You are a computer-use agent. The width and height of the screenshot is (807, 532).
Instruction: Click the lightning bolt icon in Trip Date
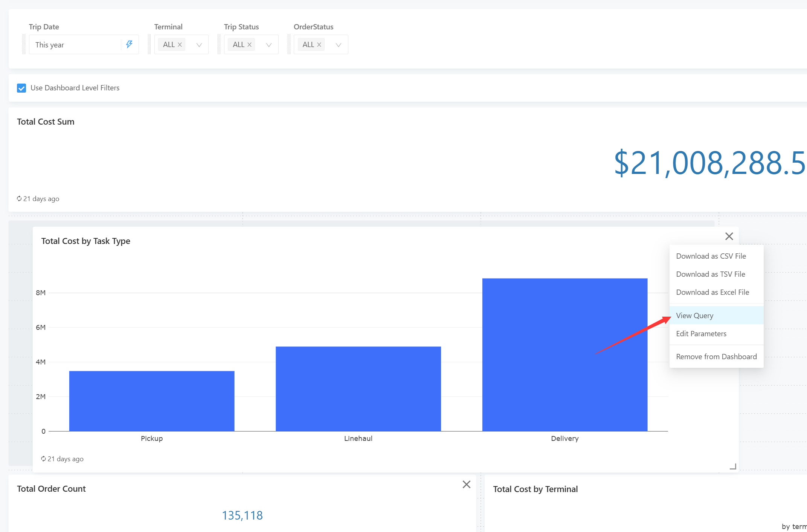pos(129,44)
